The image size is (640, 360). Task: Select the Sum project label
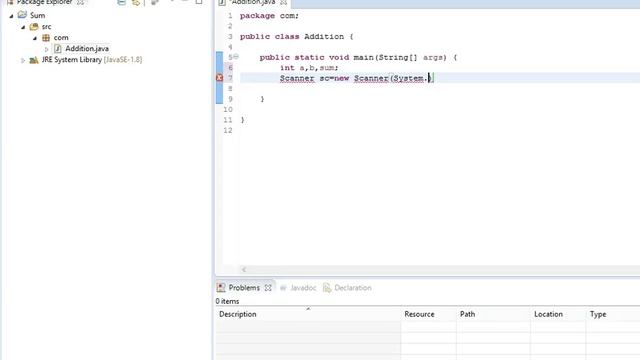click(x=38, y=16)
